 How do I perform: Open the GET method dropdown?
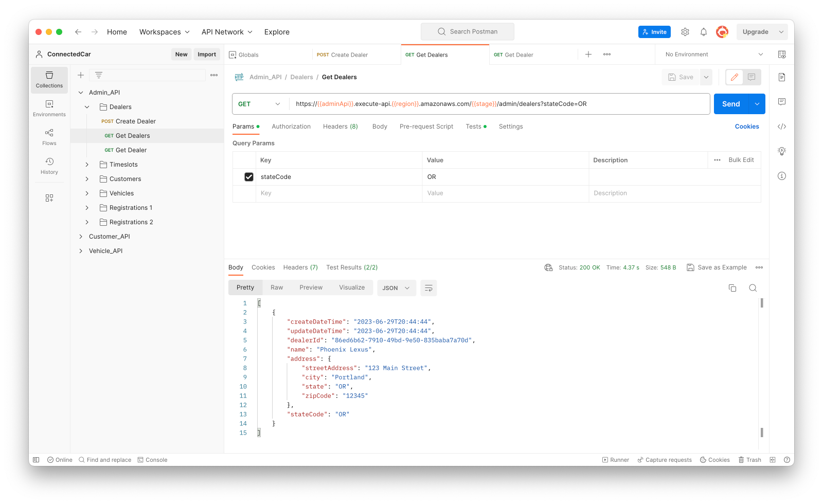coord(260,104)
